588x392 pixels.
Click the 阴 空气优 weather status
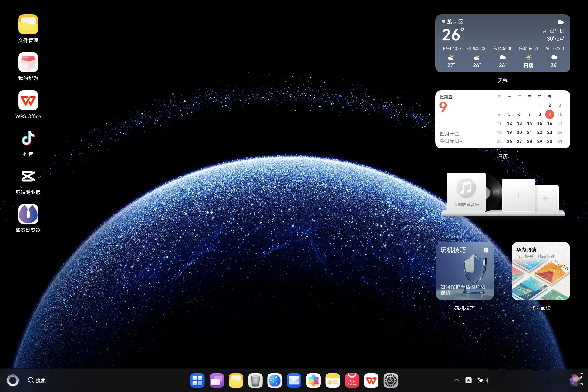pyautogui.click(x=553, y=31)
